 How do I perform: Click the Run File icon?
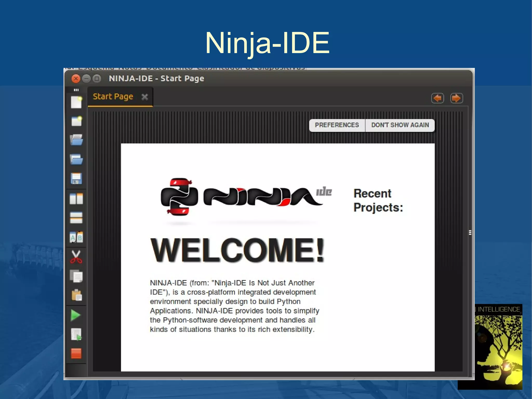click(x=76, y=334)
